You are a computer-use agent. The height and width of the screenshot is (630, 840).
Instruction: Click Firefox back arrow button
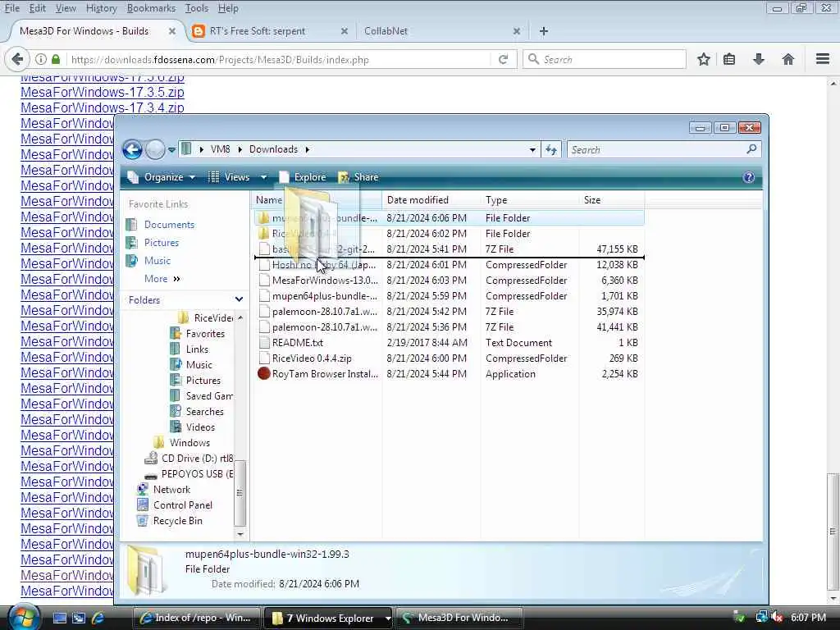point(17,59)
